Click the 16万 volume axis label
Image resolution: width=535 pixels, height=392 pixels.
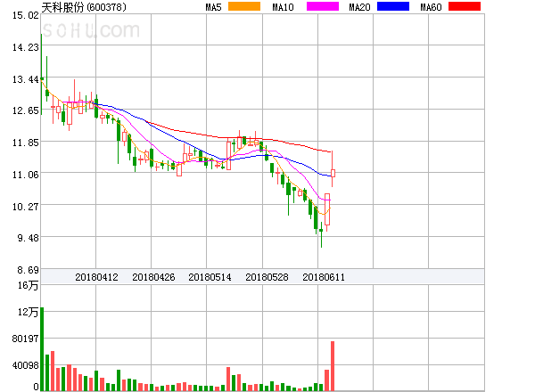[x=28, y=285]
